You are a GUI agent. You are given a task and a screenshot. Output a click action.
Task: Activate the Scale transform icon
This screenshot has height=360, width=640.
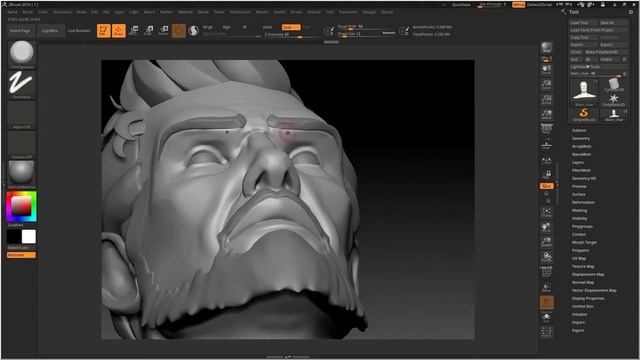pyautogui.click(x=149, y=31)
